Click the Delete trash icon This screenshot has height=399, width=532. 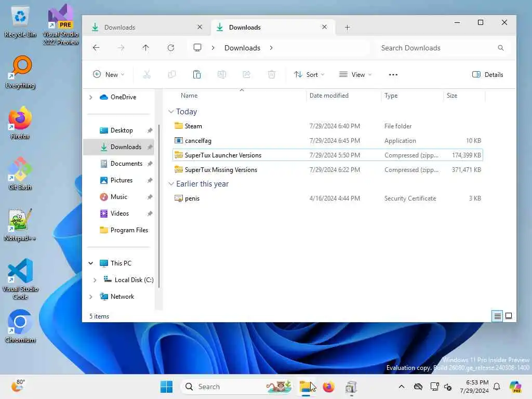[271, 75]
